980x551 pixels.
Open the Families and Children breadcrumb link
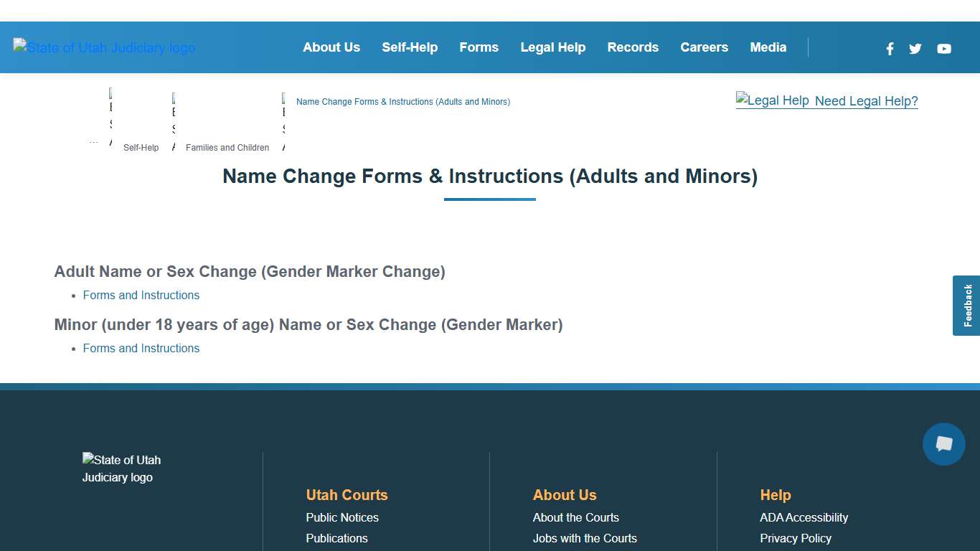point(227,147)
